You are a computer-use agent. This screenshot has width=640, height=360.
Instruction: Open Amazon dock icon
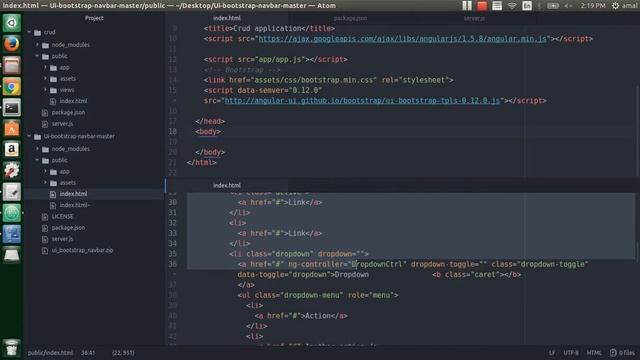pos(11,149)
